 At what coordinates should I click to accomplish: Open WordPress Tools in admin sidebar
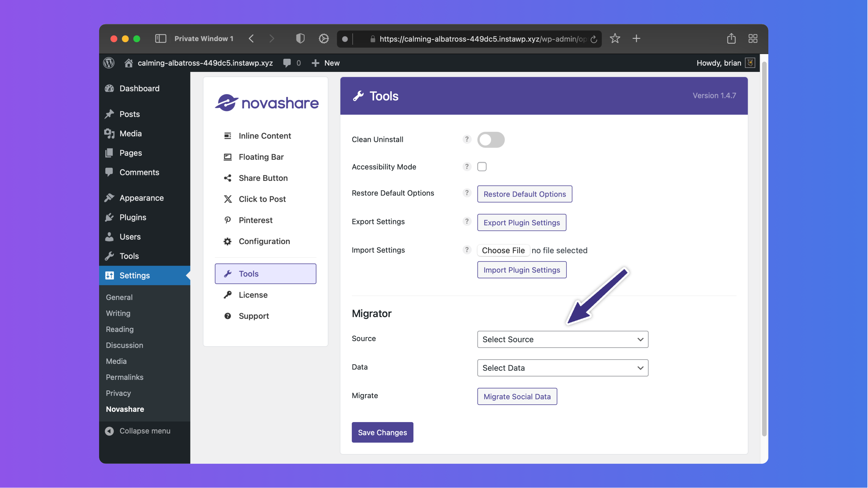tap(144, 256)
